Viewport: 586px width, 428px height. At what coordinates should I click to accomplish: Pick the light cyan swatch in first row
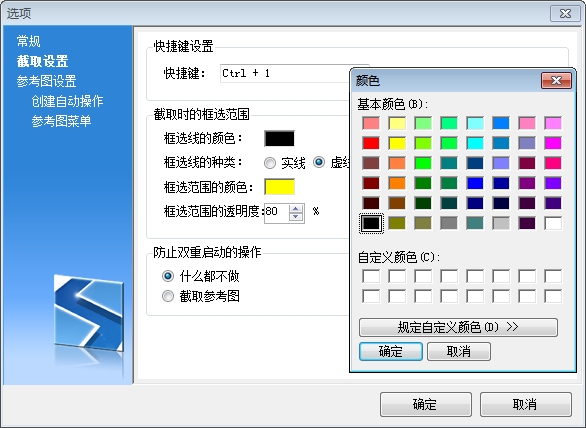pos(475,123)
